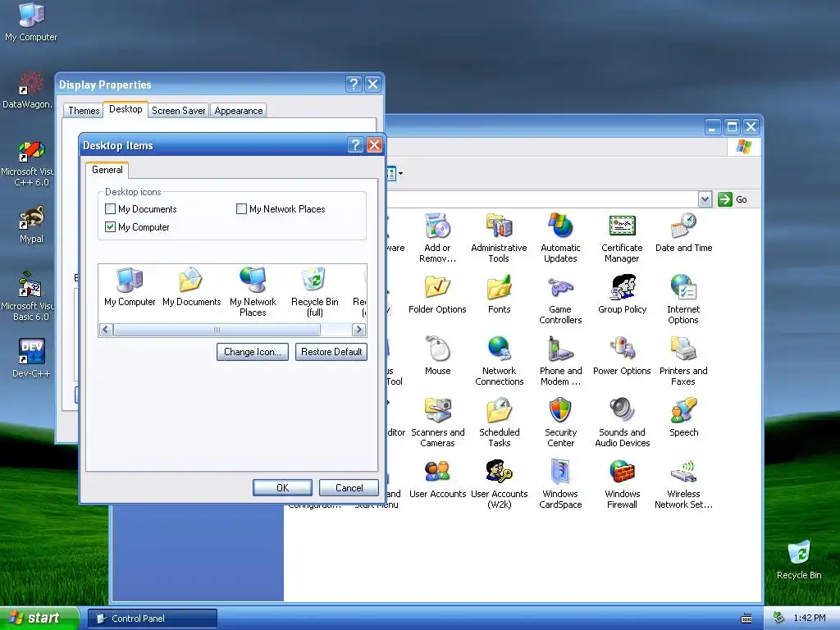Open Wireless Network Setup icon
840x630 pixels.
(683, 484)
